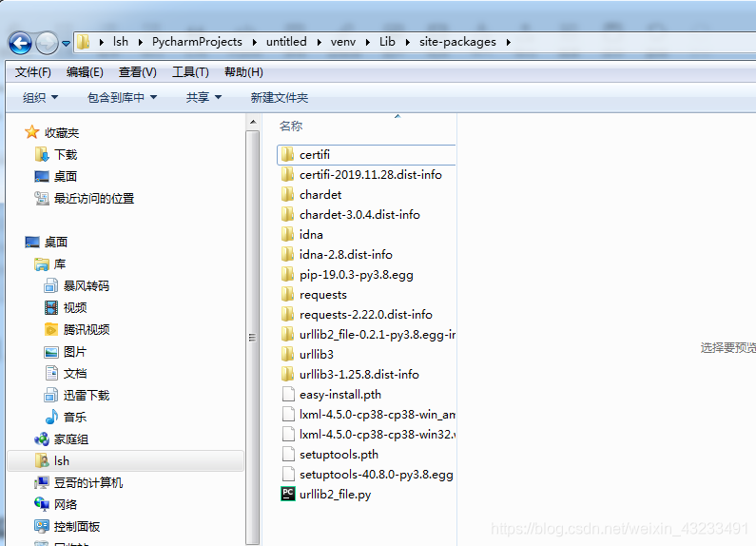
Task: Open the 组织 dropdown
Action: [41, 98]
